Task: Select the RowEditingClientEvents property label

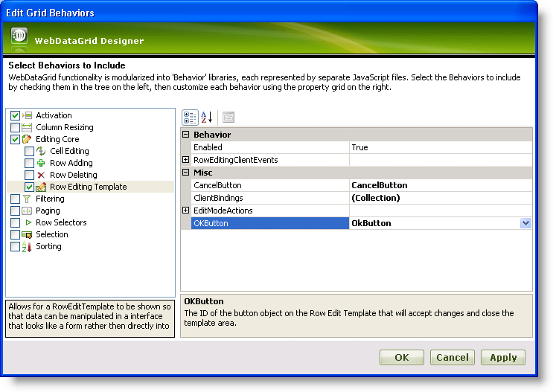Action: 236,160
